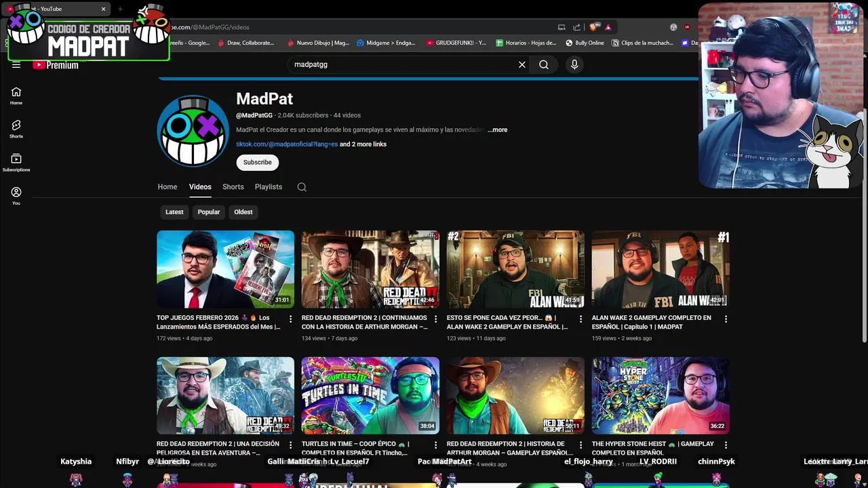Open Shorts in the sidebar
868x488 pixels.
point(16,129)
